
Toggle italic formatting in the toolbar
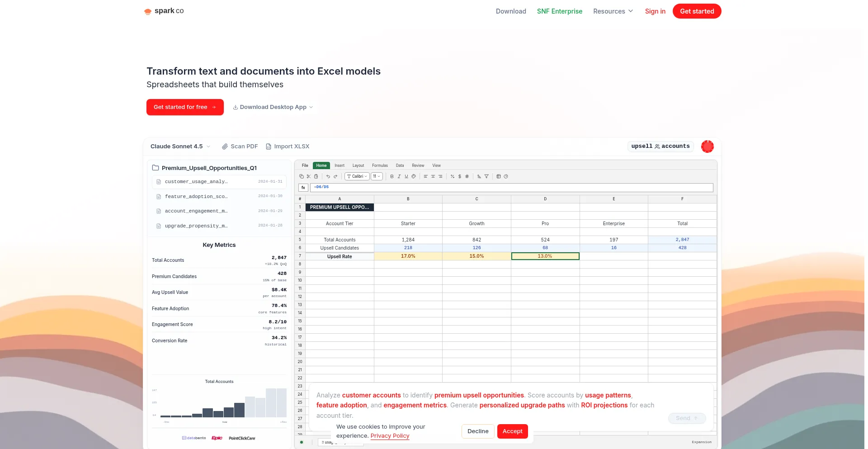click(x=399, y=176)
